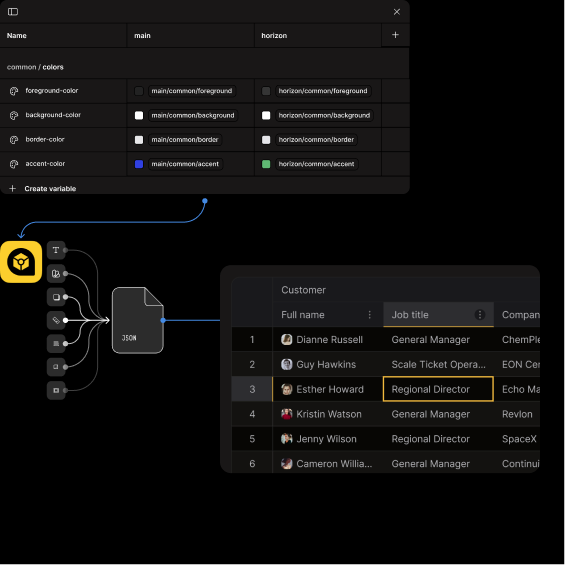565x565 pixels.
Task: Click Kristin Watson's General Manager cell
Action: (x=438, y=414)
